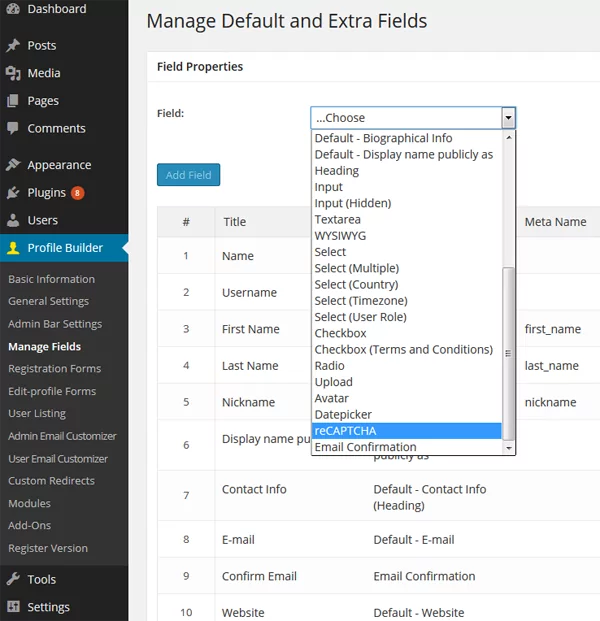Click the Dashboard gauge icon
600x621 pixels.
13,8
